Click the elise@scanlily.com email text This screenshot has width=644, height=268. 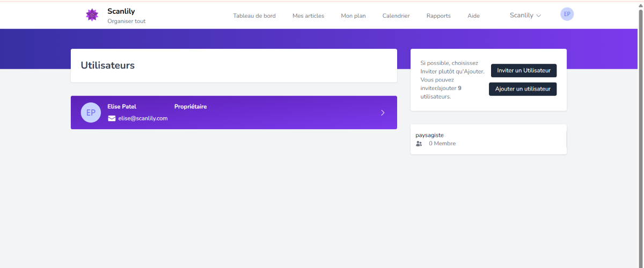[x=143, y=118]
